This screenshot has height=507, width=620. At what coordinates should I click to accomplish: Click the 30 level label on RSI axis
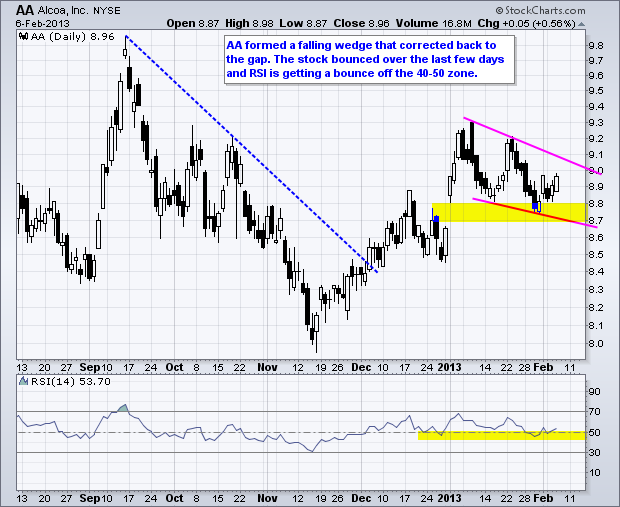click(594, 452)
